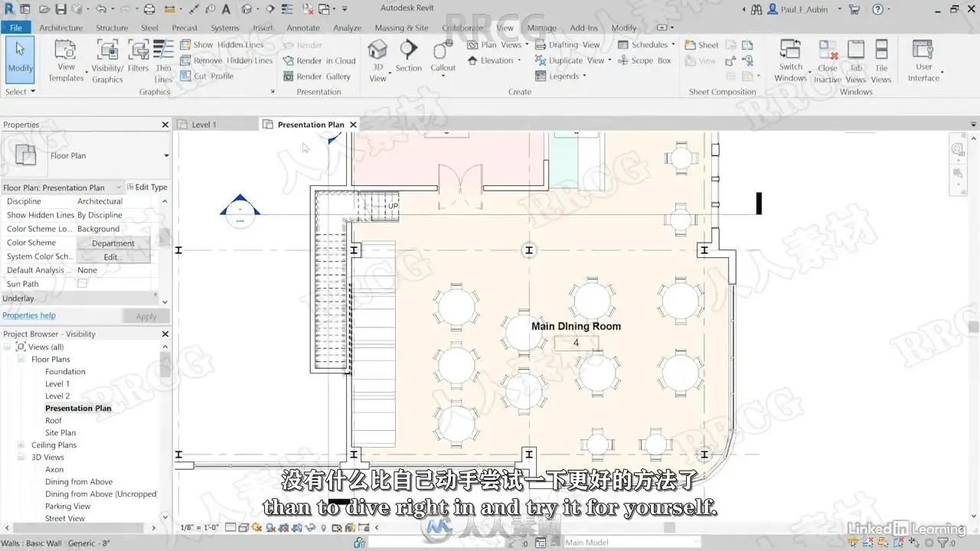This screenshot has height=551, width=980.
Task: Click Remove Hidden Lines
Action: click(227, 60)
